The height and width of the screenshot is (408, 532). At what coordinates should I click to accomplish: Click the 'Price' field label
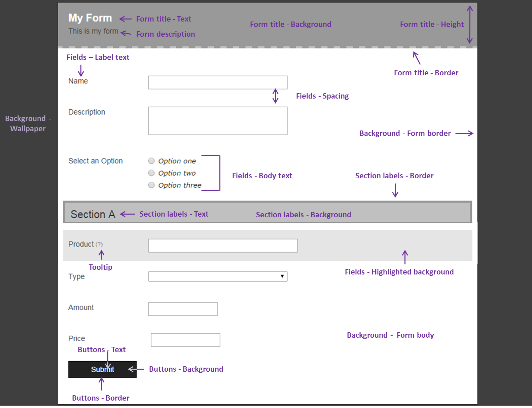click(77, 338)
